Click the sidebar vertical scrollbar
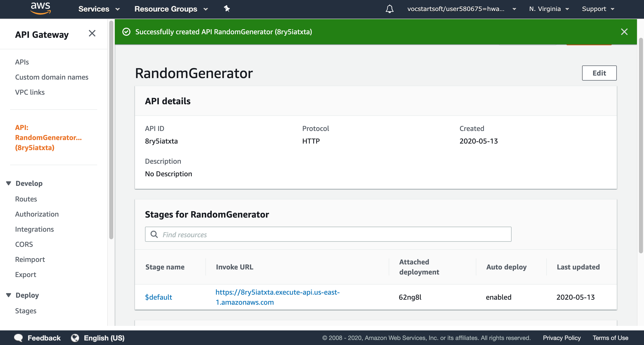 coord(111,130)
